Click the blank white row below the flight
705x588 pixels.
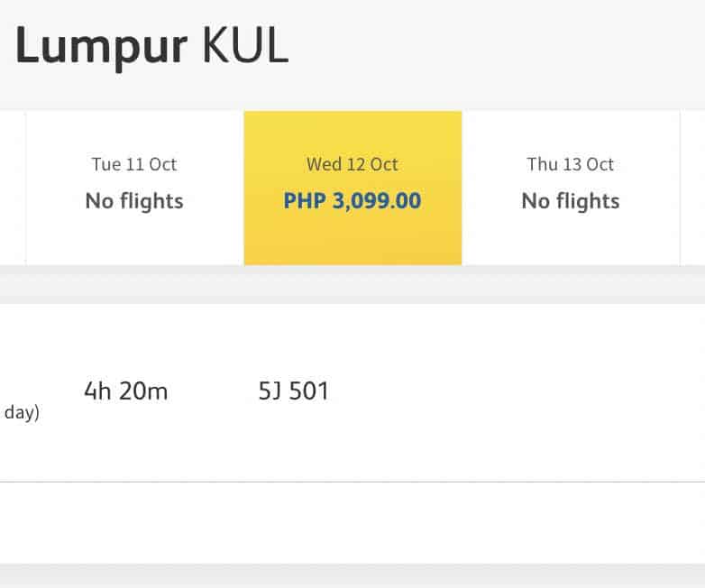(x=352, y=523)
